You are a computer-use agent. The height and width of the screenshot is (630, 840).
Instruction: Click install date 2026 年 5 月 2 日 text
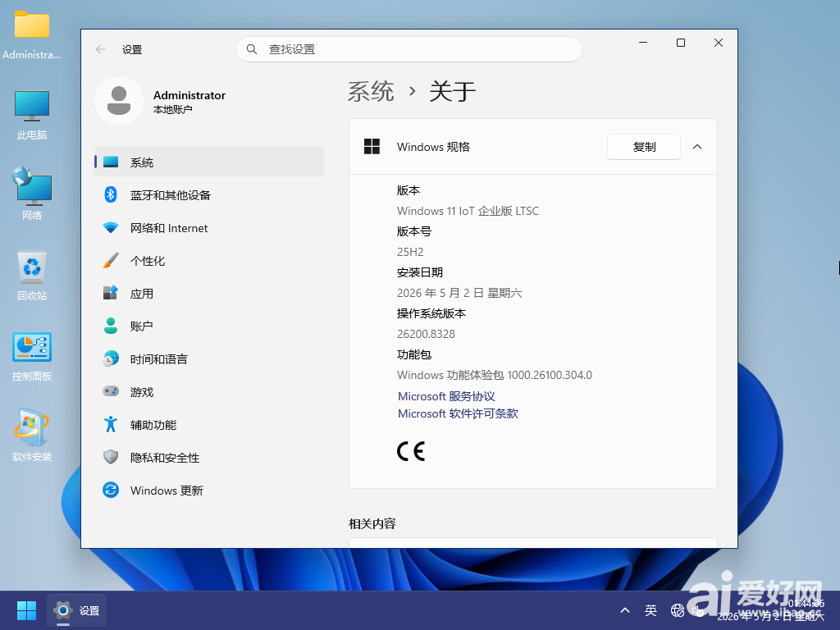click(459, 293)
